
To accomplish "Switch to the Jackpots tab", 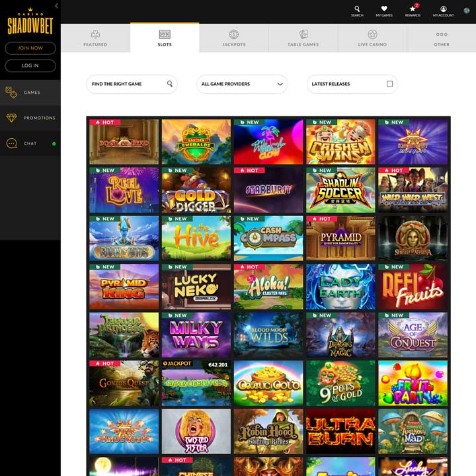I will pos(234,38).
